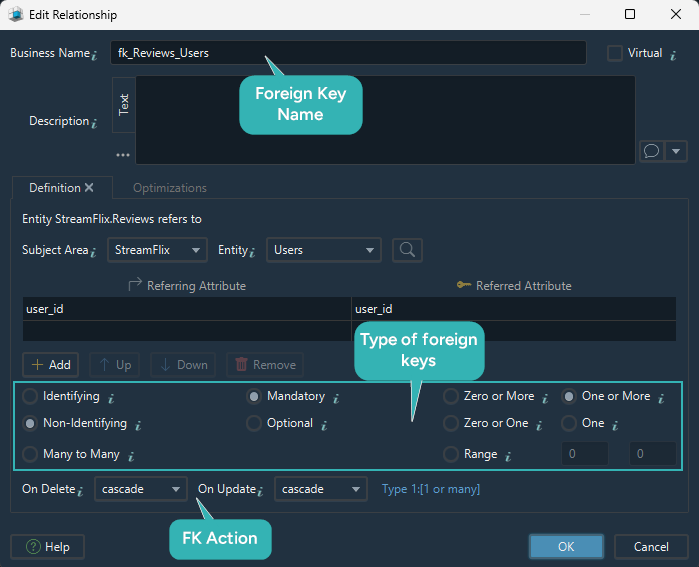
Task: Click the search magnifier button
Action: (407, 250)
